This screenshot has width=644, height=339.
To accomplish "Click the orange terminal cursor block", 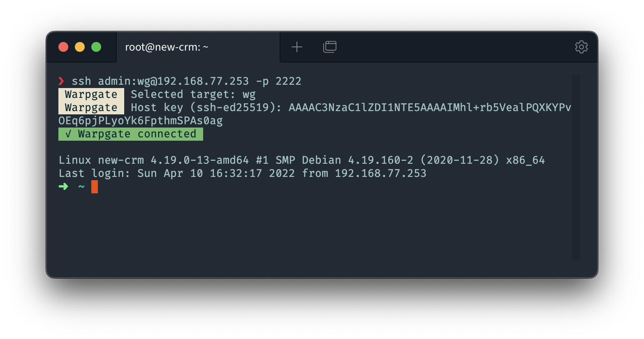I will 95,187.
